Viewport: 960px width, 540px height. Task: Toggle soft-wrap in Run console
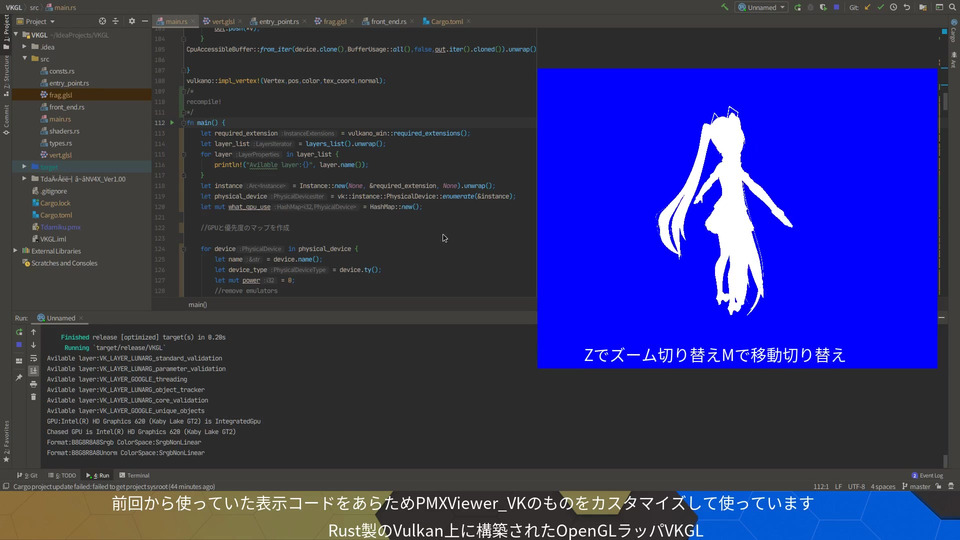tap(33, 356)
